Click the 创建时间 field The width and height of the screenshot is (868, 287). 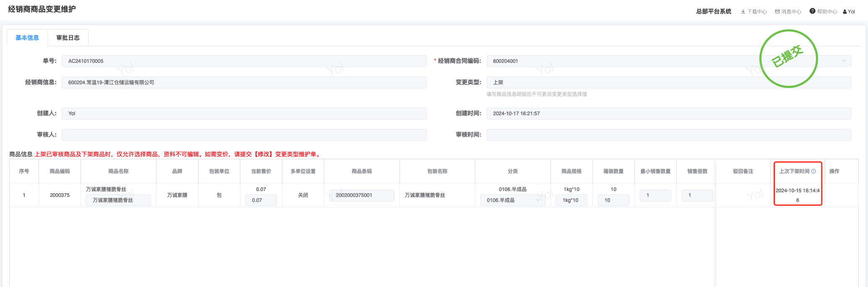[669, 114]
